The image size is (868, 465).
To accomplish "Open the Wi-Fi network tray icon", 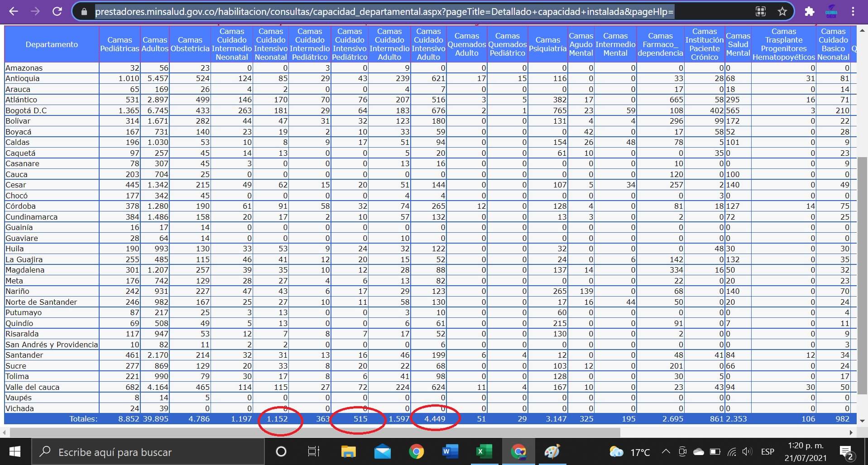I will (x=732, y=452).
